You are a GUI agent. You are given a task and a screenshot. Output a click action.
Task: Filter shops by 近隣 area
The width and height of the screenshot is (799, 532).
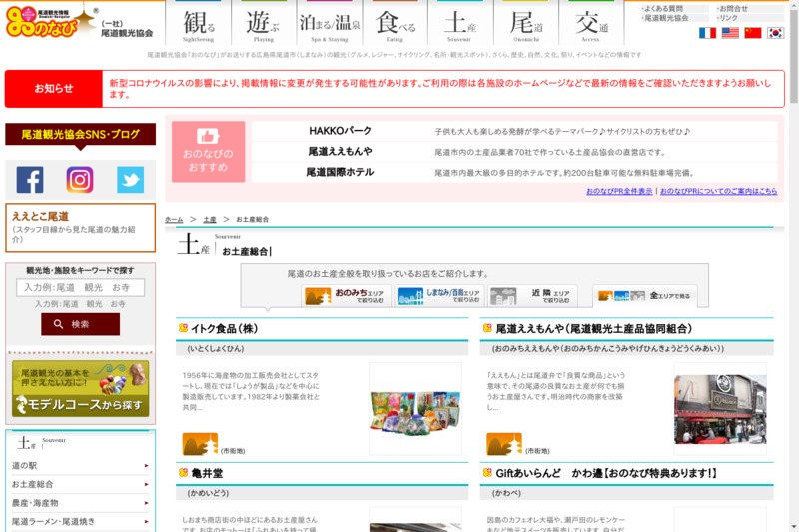tap(532, 296)
